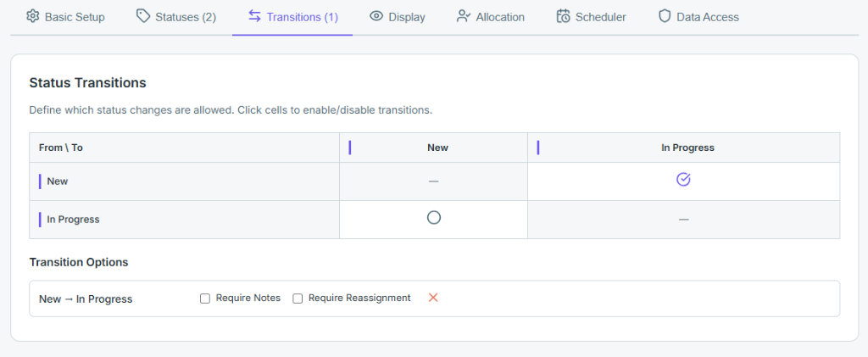Click the transitions description text
This screenshot has width=868, height=357.
(231, 109)
